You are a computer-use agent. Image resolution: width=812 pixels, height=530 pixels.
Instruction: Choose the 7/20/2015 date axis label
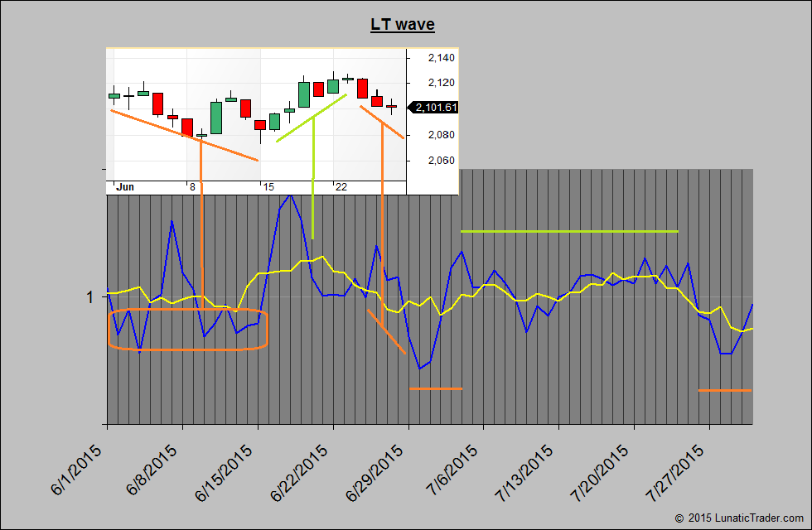(x=601, y=472)
